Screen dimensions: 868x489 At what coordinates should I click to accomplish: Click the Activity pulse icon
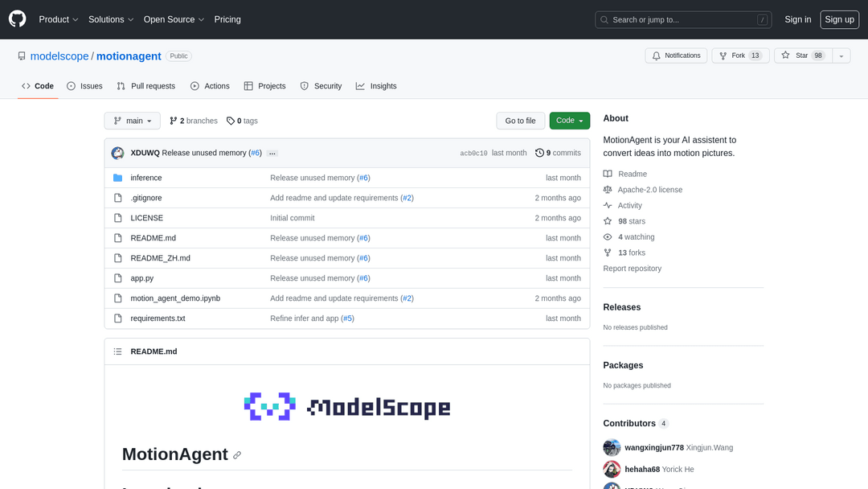pos(608,205)
